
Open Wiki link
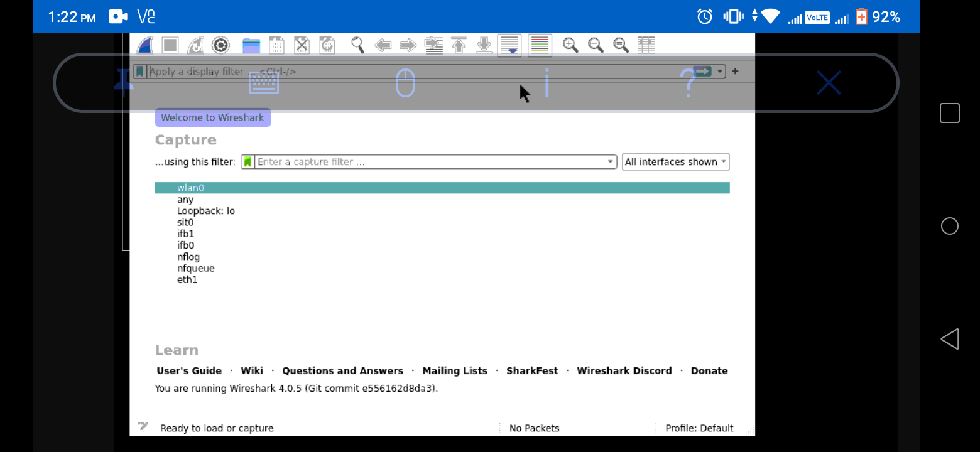click(x=252, y=371)
